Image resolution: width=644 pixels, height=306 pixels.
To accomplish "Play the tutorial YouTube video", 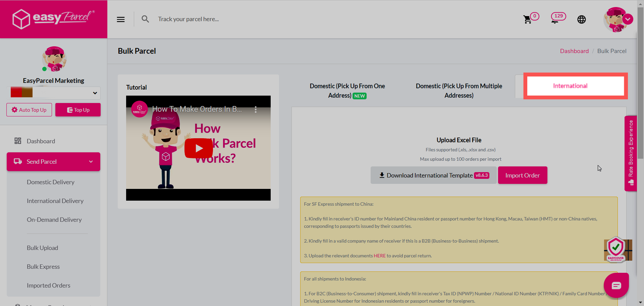I will point(199,148).
